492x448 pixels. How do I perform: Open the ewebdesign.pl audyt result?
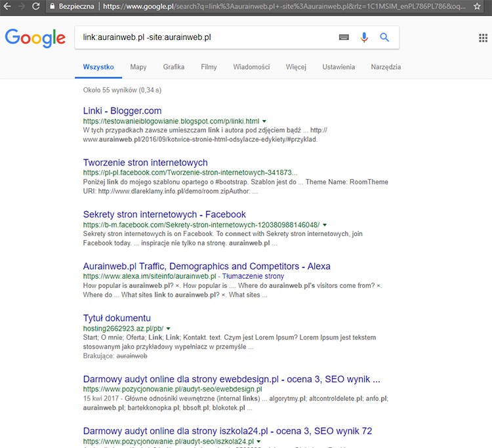tap(232, 379)
